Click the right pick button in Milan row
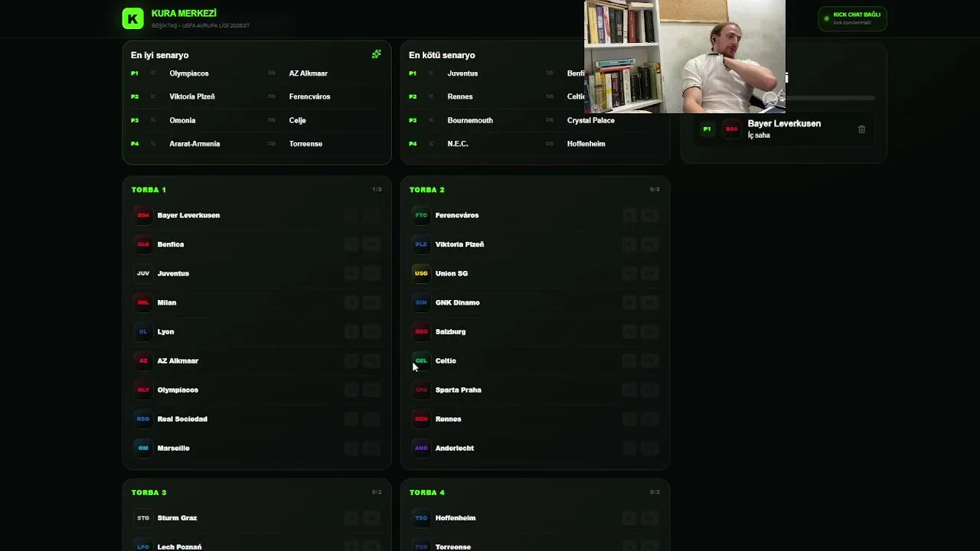The width and height of the screenshot is (980, 551). tap(371, 302)
